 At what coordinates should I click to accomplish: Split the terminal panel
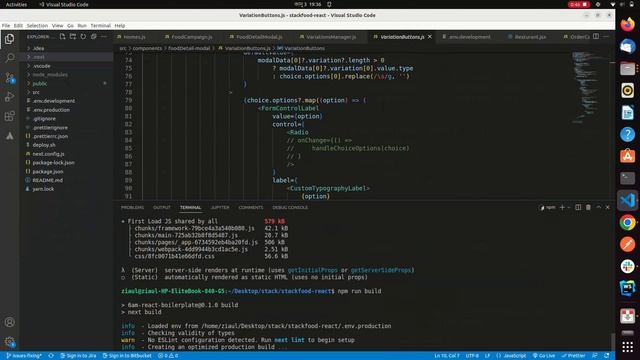[x=578, y=207]
